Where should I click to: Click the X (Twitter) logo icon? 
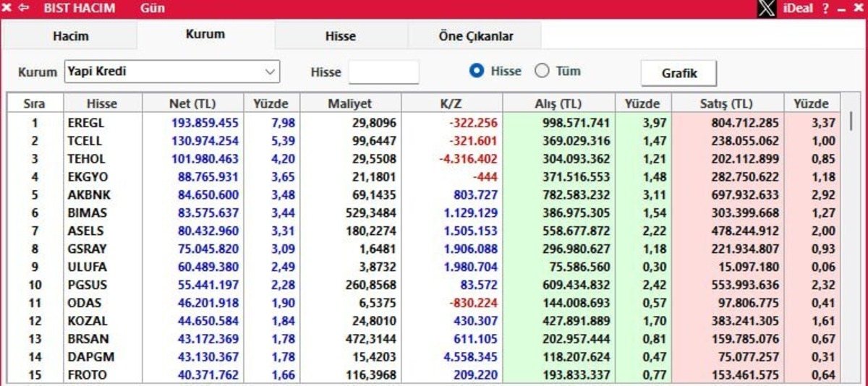pyautogui.click(x=767, y=9)
